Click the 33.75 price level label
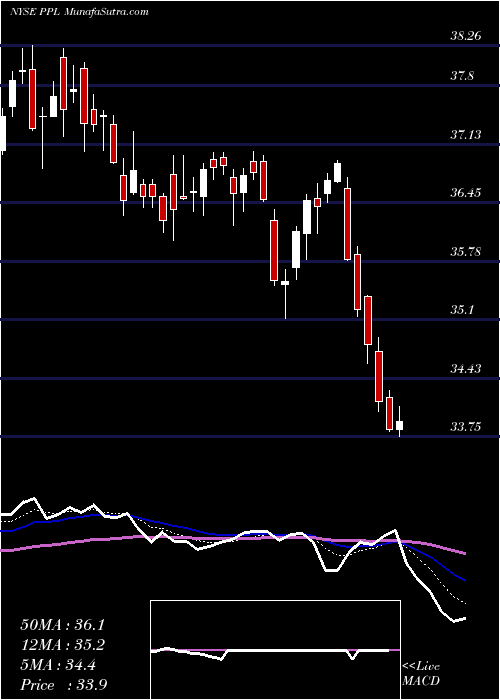This screenshot has width=500, height=700. (466, 426)
